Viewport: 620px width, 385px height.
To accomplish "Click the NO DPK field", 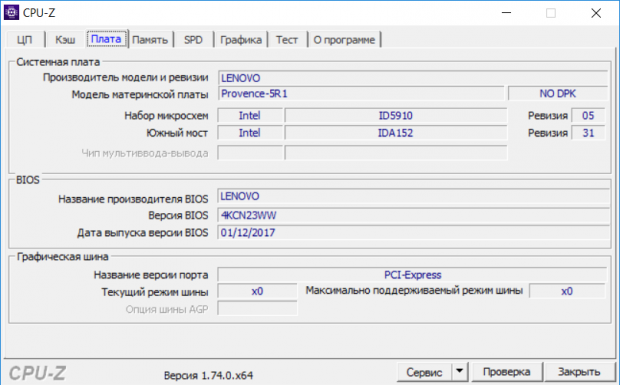I will tap(558, 94).
